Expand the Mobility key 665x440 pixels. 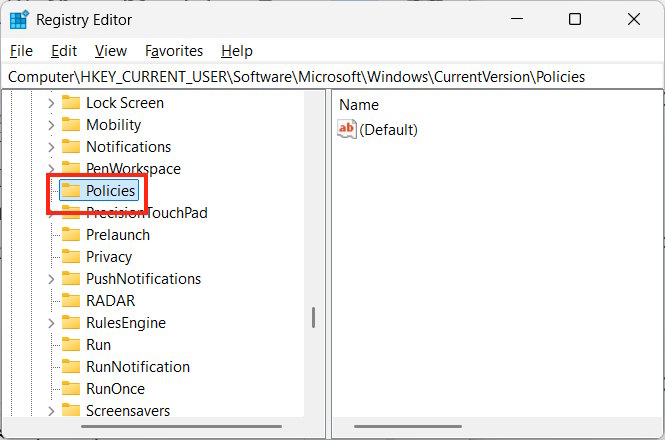[x=51, y=125]
